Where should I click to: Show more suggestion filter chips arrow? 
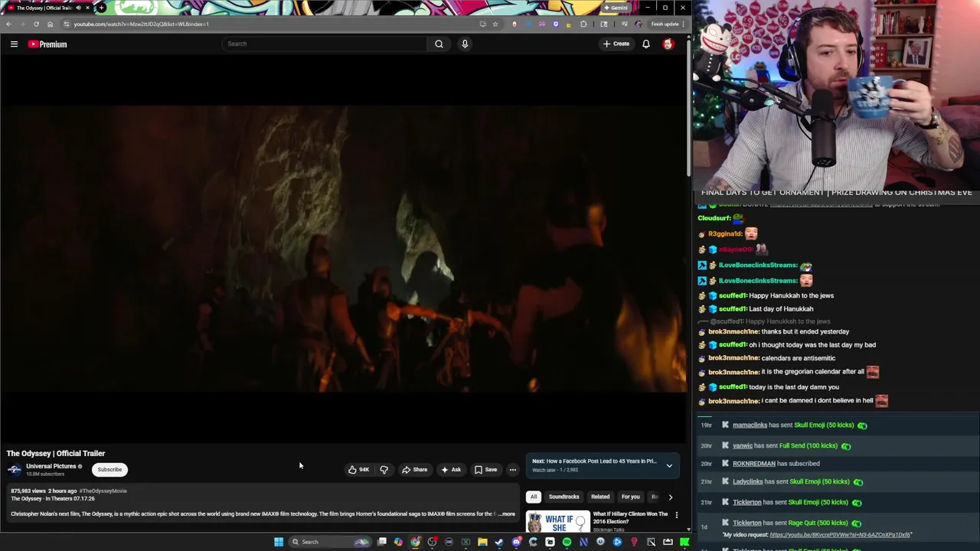click(671, 497)
